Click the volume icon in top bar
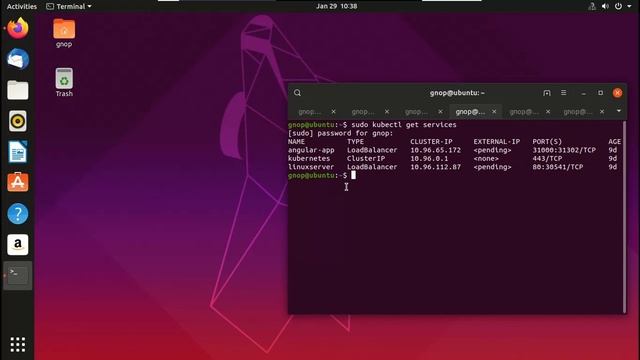The width and height of the screenshot is (640, 360). point(605,6)
